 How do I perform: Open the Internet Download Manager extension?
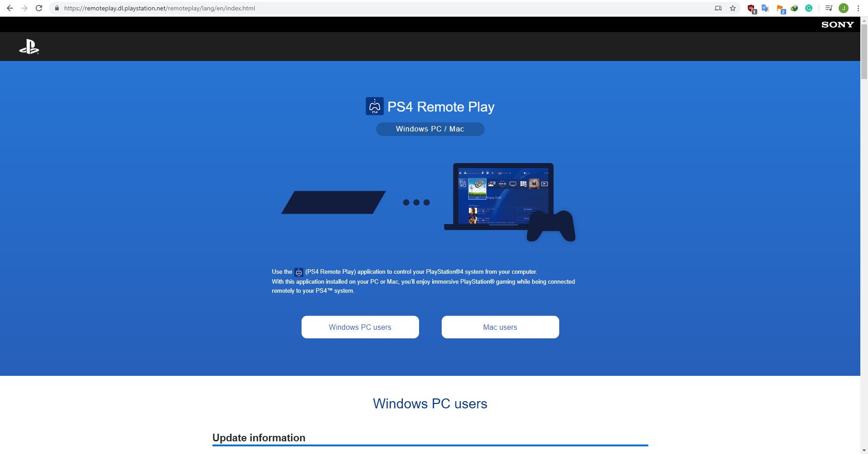point(794,8)
